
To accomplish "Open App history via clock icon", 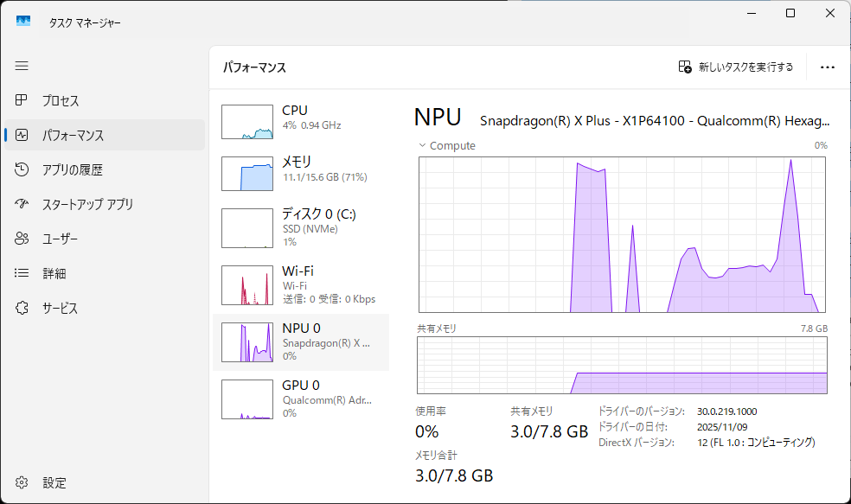I will [x=22, y=170].
